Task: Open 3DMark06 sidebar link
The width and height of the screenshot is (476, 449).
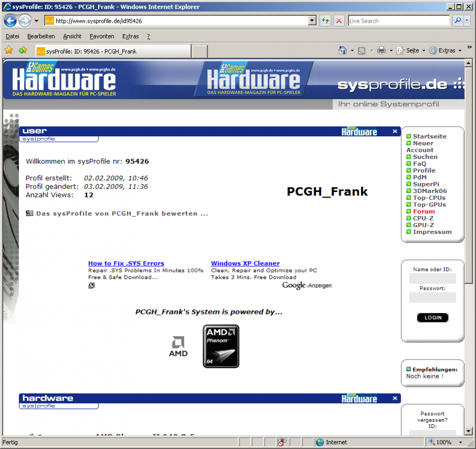Action: pyautogui.click(x=430, y=191)
